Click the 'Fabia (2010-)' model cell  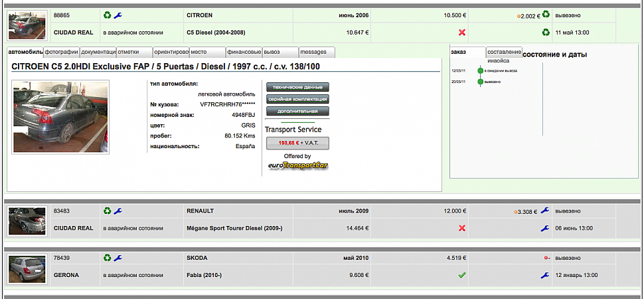204,276
